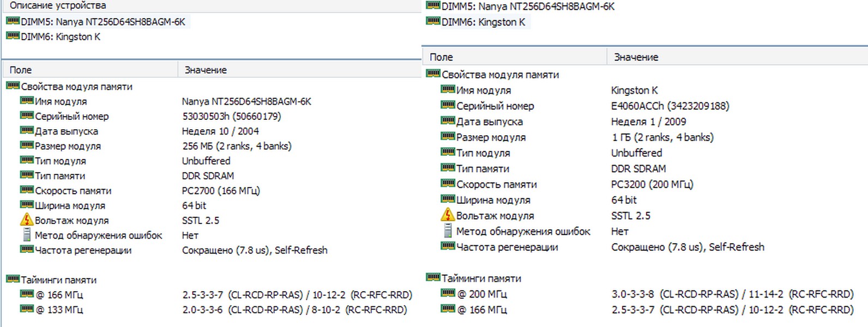Click icon beside right @ 200 МГц row

(448, 293)
